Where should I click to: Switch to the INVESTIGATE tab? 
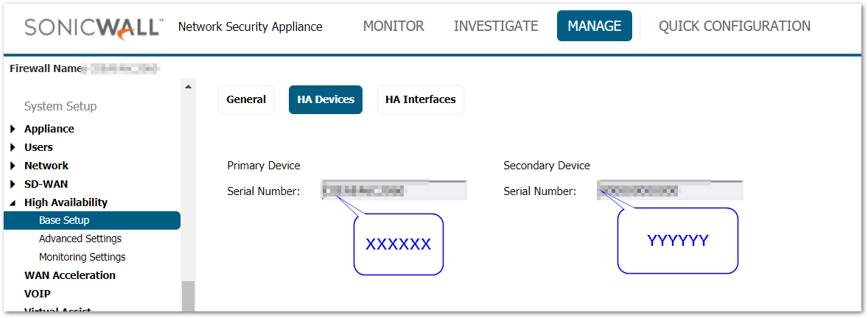(x=496, y=26)
